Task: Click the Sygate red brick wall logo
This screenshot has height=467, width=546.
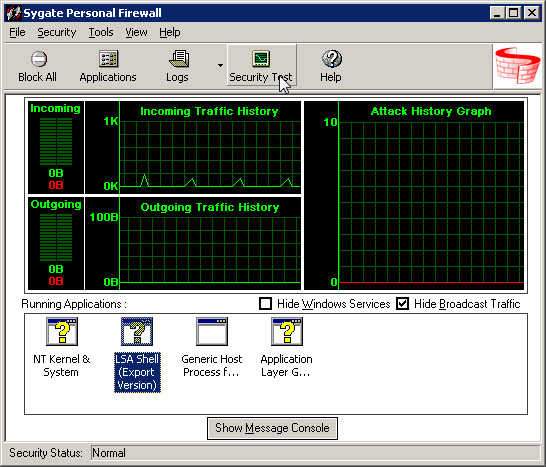Action: (x=517, y=66)
